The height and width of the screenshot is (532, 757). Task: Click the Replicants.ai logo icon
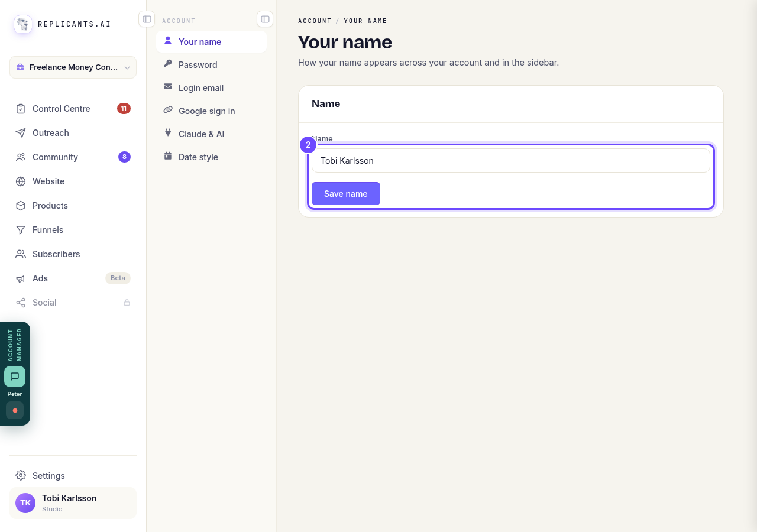pyautogui.click(x=23, y=24)
